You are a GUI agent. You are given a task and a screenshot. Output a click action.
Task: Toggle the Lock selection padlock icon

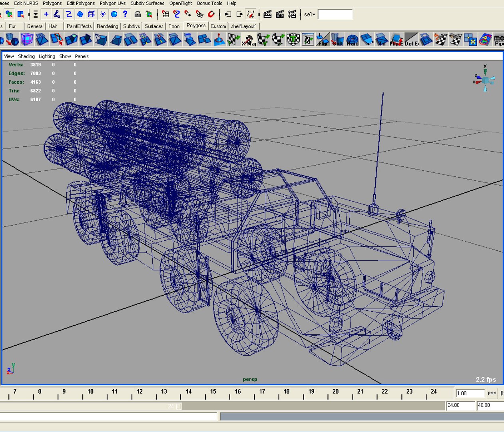pos(137,14)
